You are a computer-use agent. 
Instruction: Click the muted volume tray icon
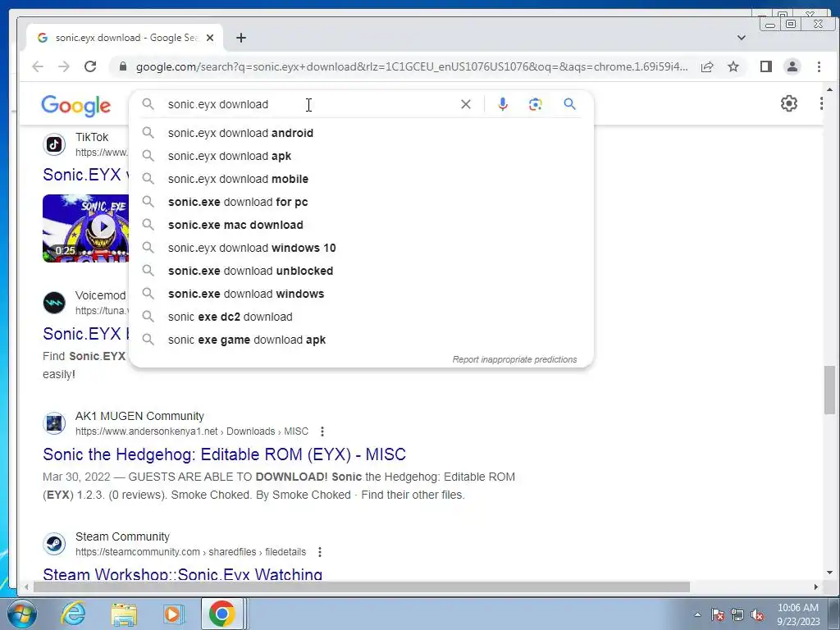pyautogui.click(x=757, y=614)
